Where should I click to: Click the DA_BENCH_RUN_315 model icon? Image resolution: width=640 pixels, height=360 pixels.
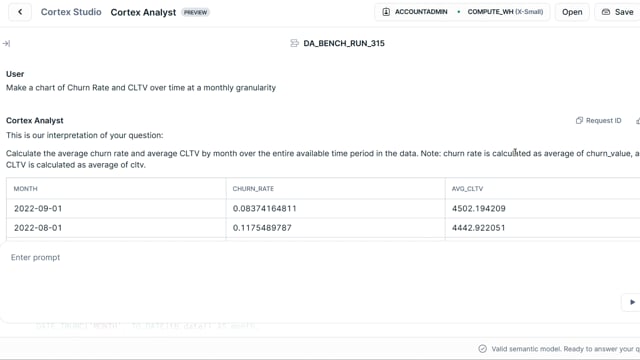[x=294, y=43]
